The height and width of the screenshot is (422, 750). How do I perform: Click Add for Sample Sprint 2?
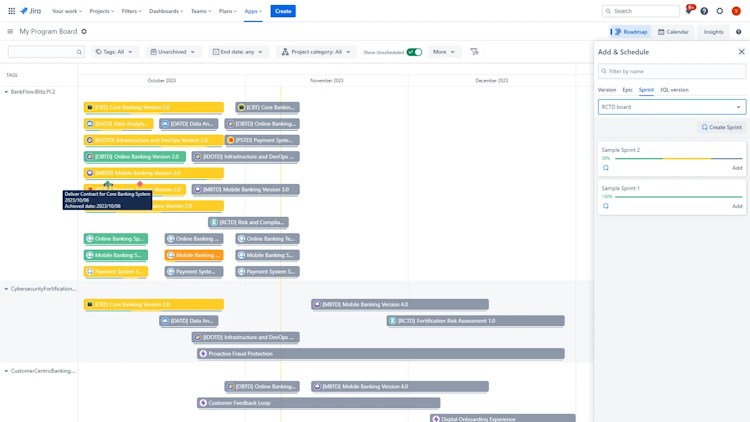[x=737, y=168]
